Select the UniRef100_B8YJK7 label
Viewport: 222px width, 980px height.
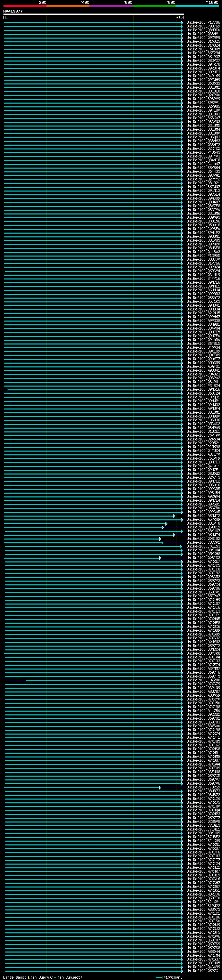tap(203, 531)
